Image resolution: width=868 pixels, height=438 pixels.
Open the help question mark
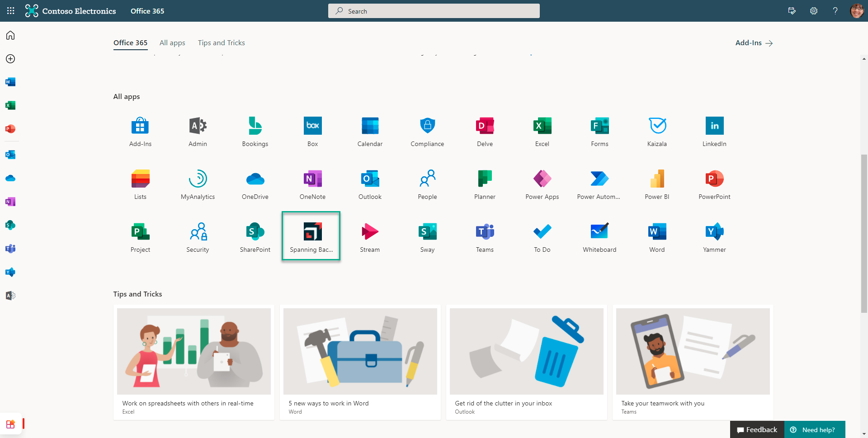835,11
